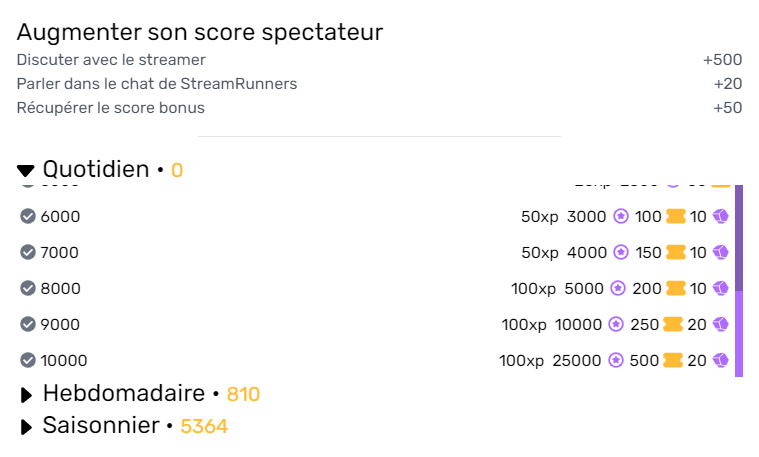The height and width of the screenshot is (457, 759).
Task: Click the yellow ticket icon in 10000 row
Action: tap(673, 360)
